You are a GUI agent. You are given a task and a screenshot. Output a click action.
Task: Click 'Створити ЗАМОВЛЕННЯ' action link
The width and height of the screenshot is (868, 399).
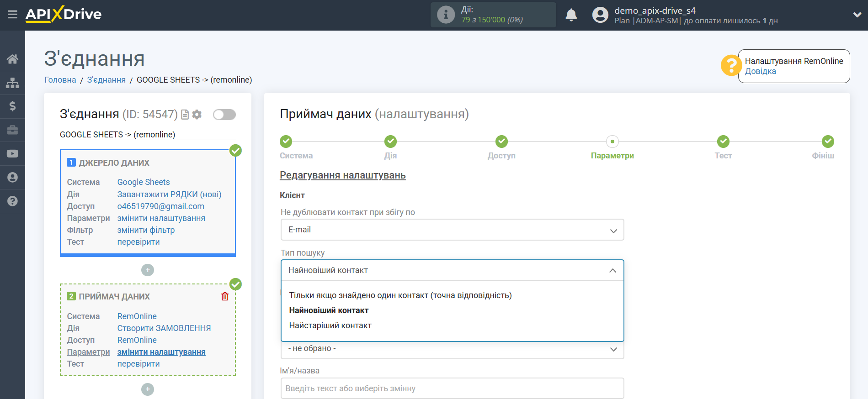(x=164, y=328)
